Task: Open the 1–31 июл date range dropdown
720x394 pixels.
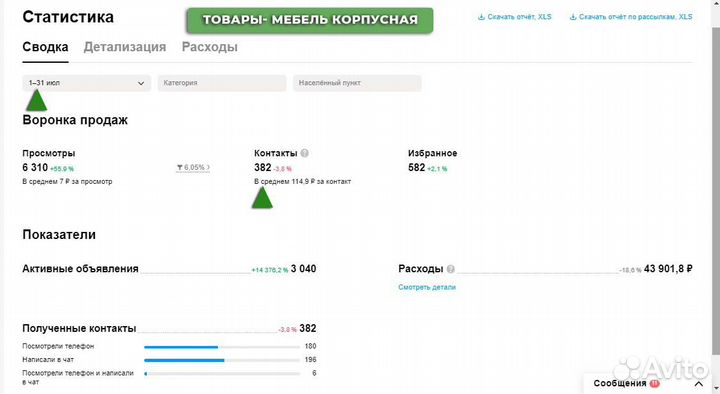Action: point(86,83)
